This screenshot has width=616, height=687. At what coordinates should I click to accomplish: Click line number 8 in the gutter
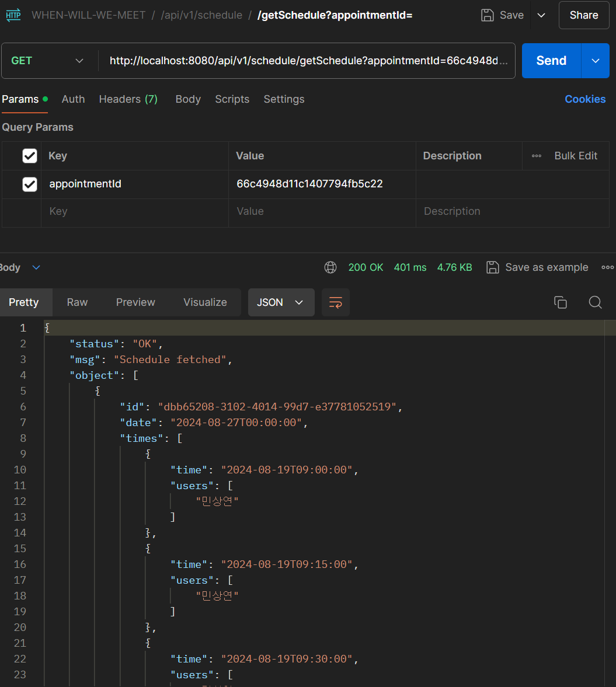pos(23,438)
